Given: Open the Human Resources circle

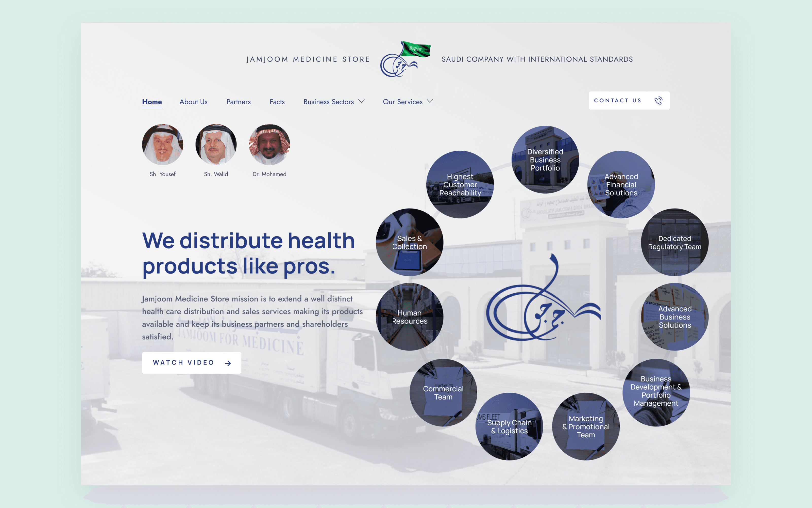Looking at the screenshot, I should click(x=409, y=317).
